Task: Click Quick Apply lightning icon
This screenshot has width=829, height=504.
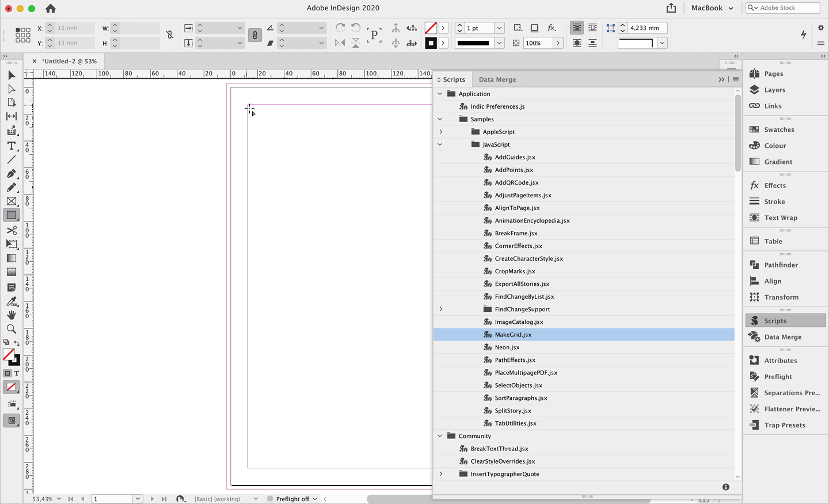Action: coord(804,35)
